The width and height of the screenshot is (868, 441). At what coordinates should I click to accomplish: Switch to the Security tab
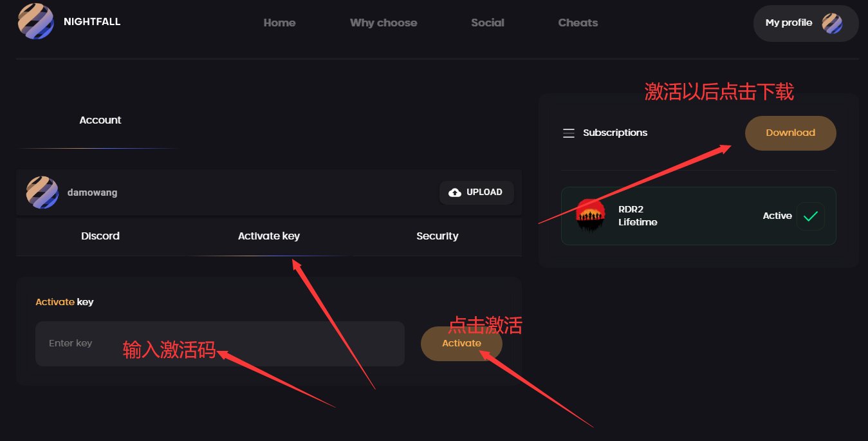pyautogui.click(x=438, y=236)
